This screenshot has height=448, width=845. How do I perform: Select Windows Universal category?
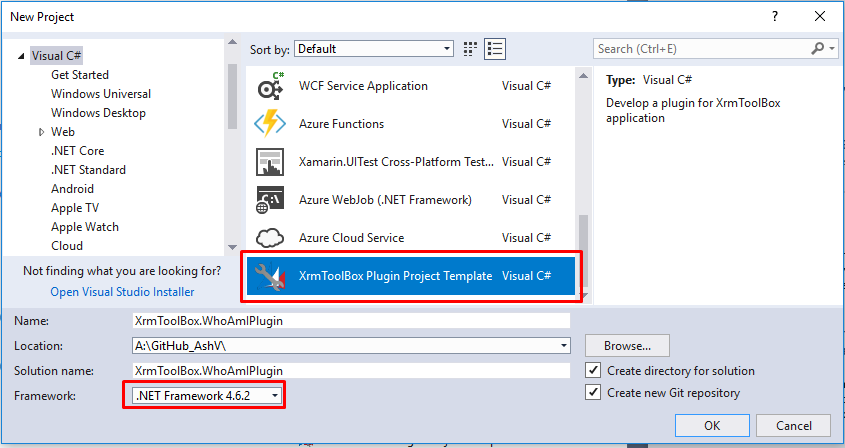pyautogui.click(x=101, y=94)
